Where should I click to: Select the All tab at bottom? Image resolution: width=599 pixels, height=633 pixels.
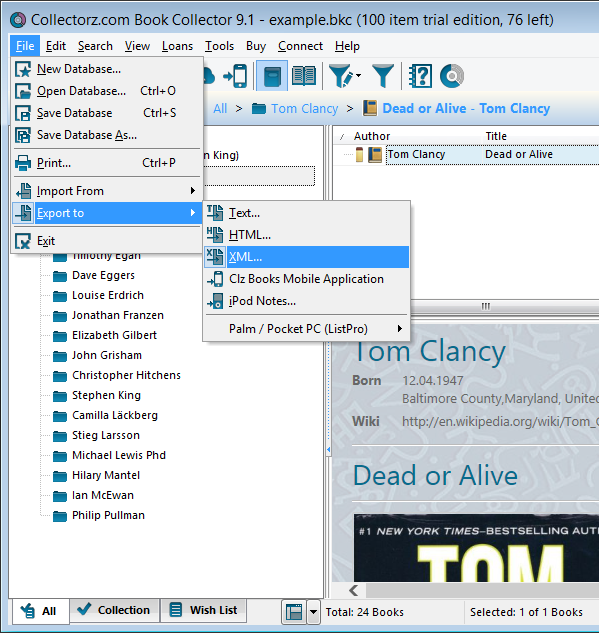click(40, 611)
